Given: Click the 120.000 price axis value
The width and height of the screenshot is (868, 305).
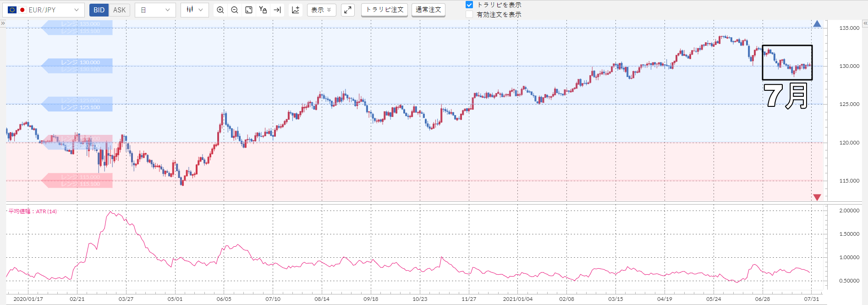Looking at the screenshot, I should 849,143.
